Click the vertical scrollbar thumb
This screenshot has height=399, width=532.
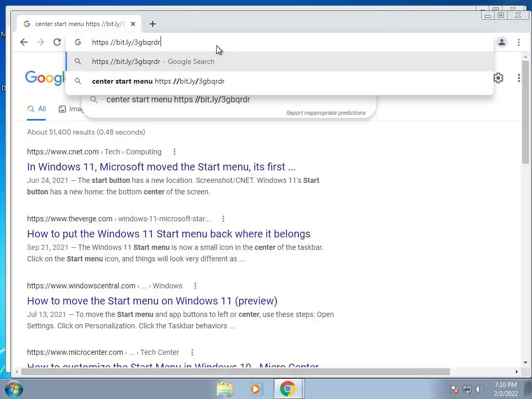coord(526,112)
